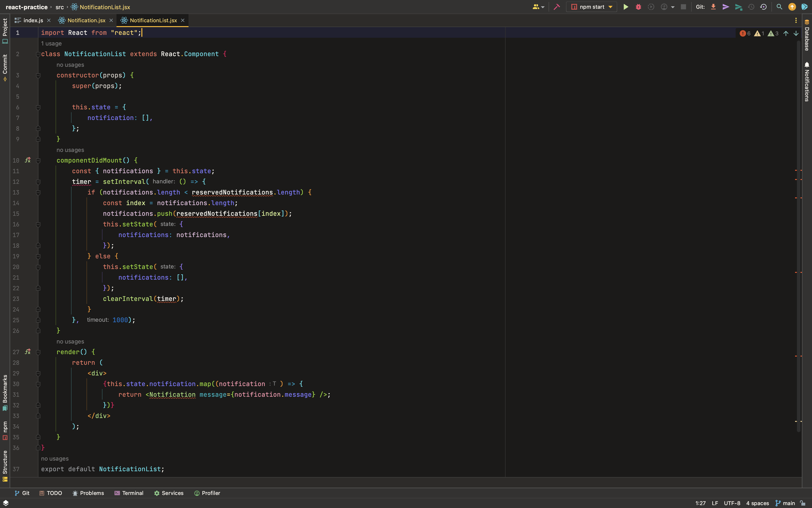Open the npm start run configuration dropdown
The width and height of the screenshot is (812, 508).
[592, 7]
